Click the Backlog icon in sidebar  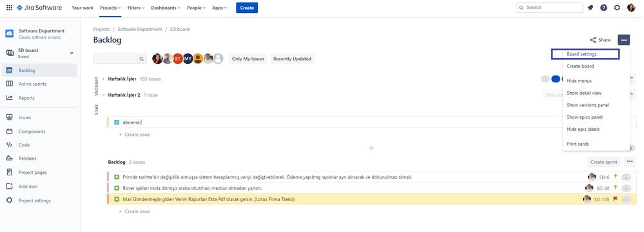(x=9, y=71)
